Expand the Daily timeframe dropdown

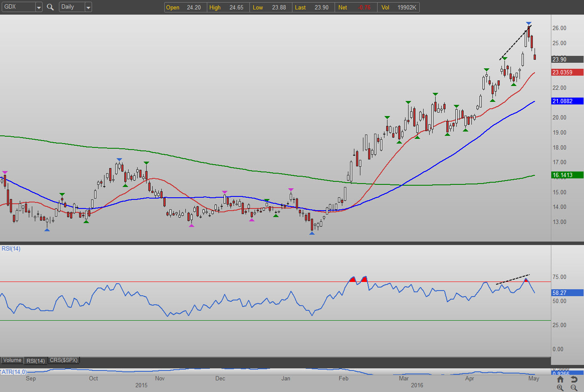point(88,7)
